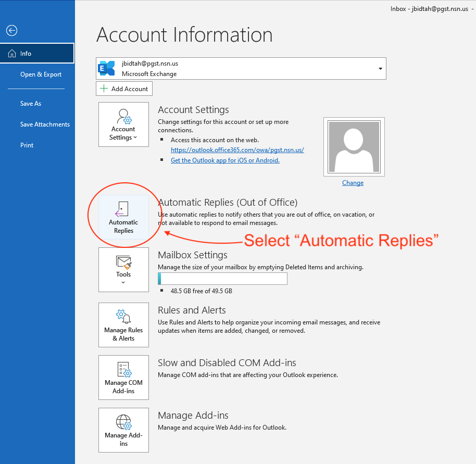Open Automatic Replies button
476x464 pixels.
[123, 217]
